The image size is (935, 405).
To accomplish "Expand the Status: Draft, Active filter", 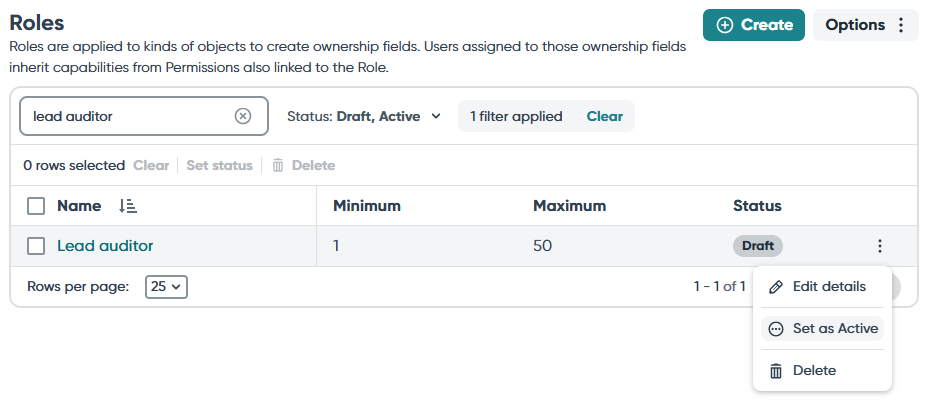I will pyautogui.click(x=364, y=116).
